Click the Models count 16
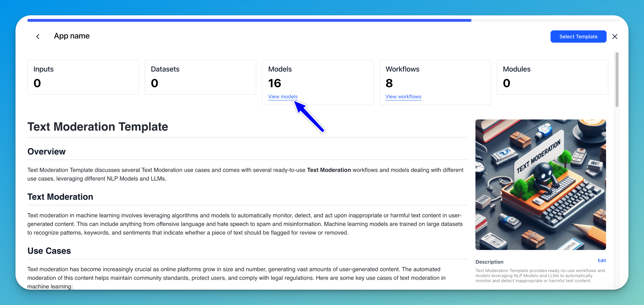The height and width of the screenshot is (305, 644). pyautogui.click(x=274, y=83)
